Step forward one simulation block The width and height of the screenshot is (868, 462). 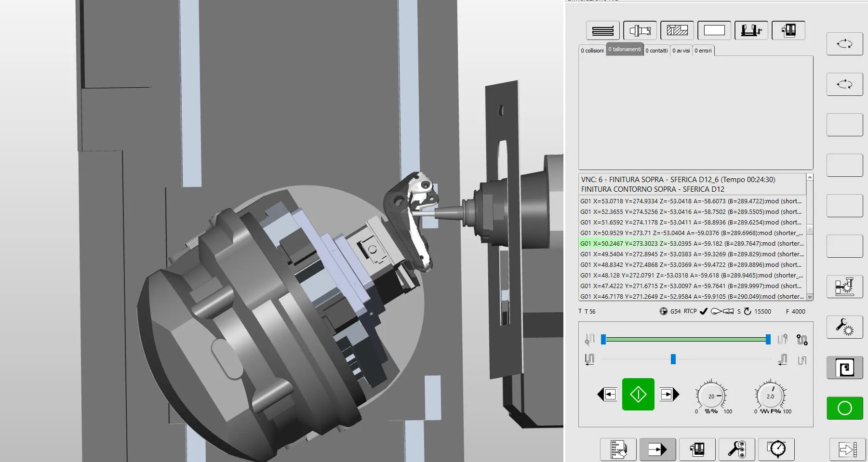pyautogui.click(x=669, y=395)
